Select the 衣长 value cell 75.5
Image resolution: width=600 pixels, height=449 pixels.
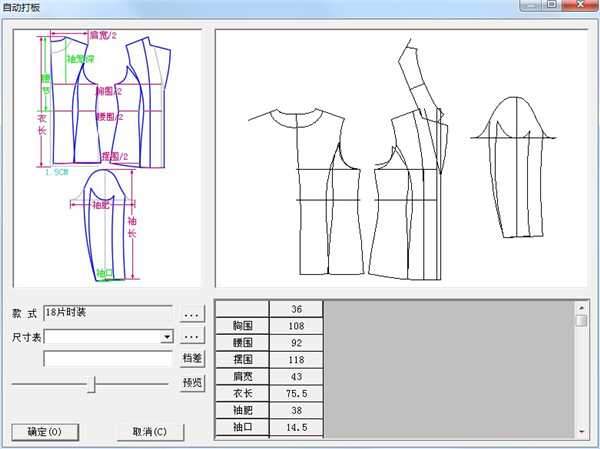coord(296,394)
